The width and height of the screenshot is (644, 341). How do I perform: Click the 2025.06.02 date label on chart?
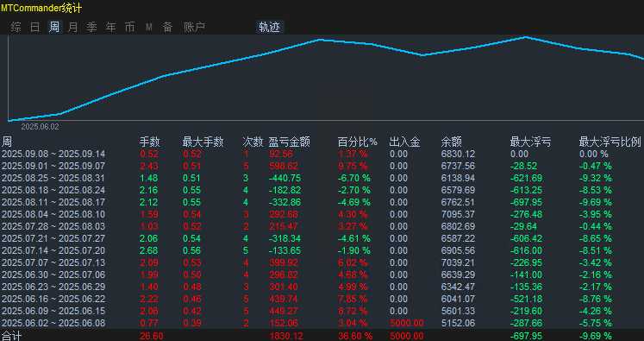(x=40, y=127)
